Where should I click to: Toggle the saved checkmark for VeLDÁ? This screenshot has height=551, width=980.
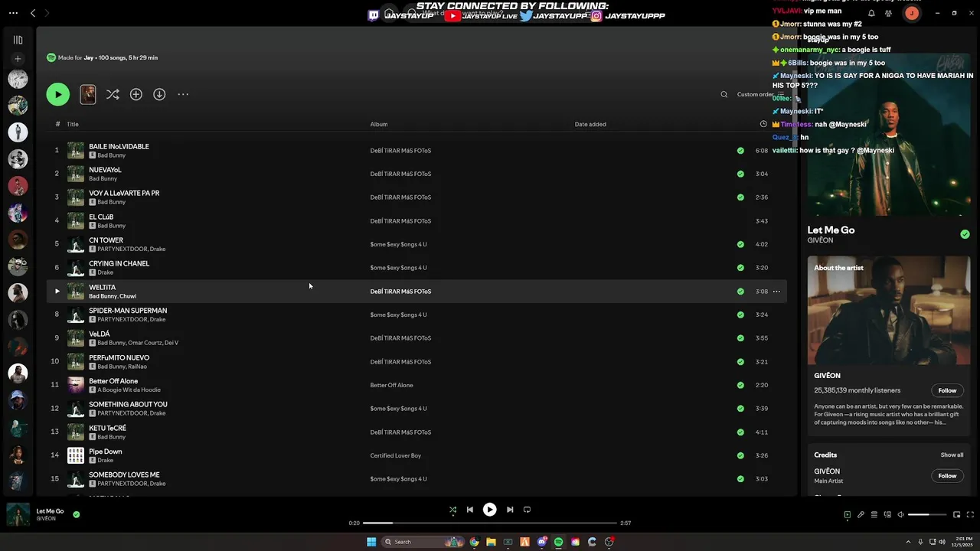(x=740, y=338)
